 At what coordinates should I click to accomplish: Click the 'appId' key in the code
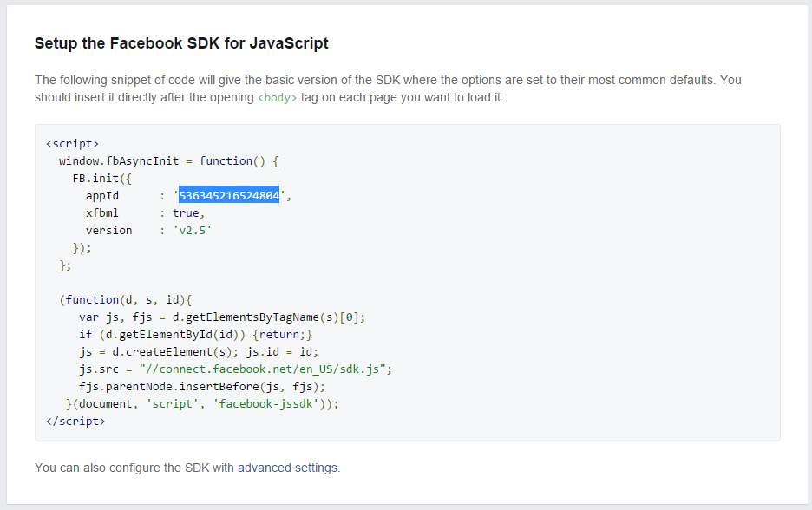click(x=101, y=196)
